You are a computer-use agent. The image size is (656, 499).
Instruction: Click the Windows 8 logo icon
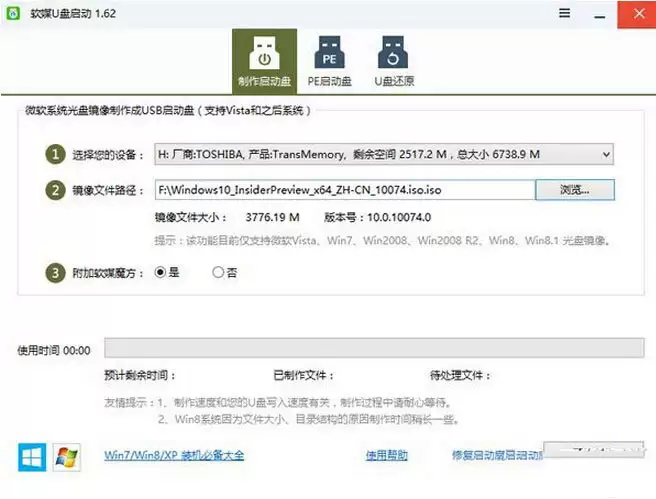coord(32,457)
